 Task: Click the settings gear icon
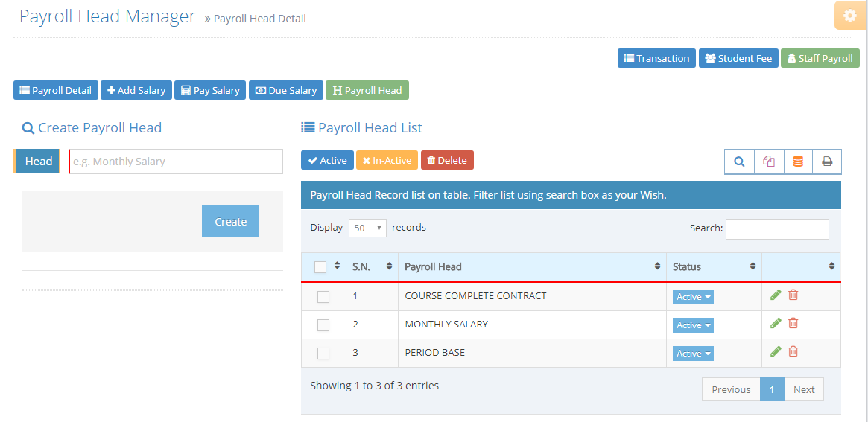coord(849,16)
